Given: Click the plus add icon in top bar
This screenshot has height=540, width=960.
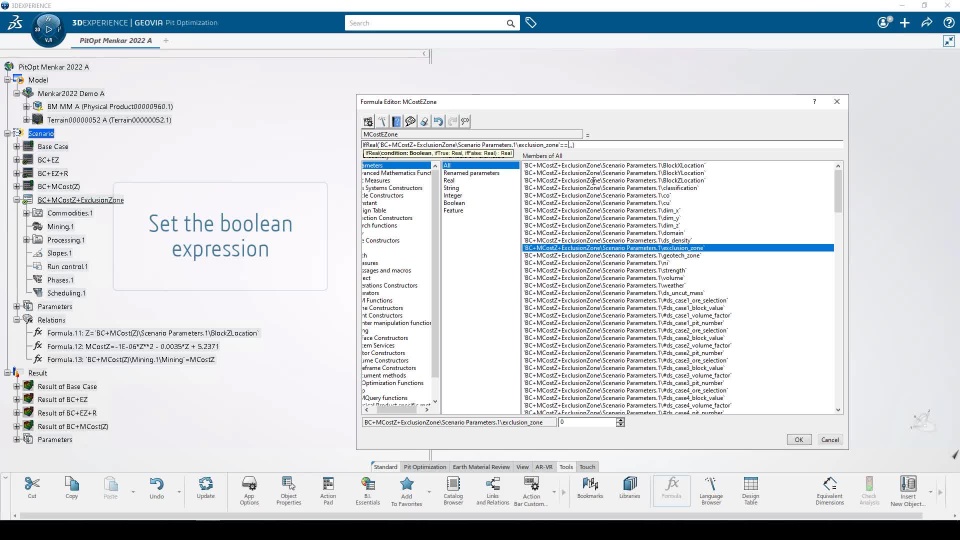Looking at the screenshot, I should coord(905,23).
